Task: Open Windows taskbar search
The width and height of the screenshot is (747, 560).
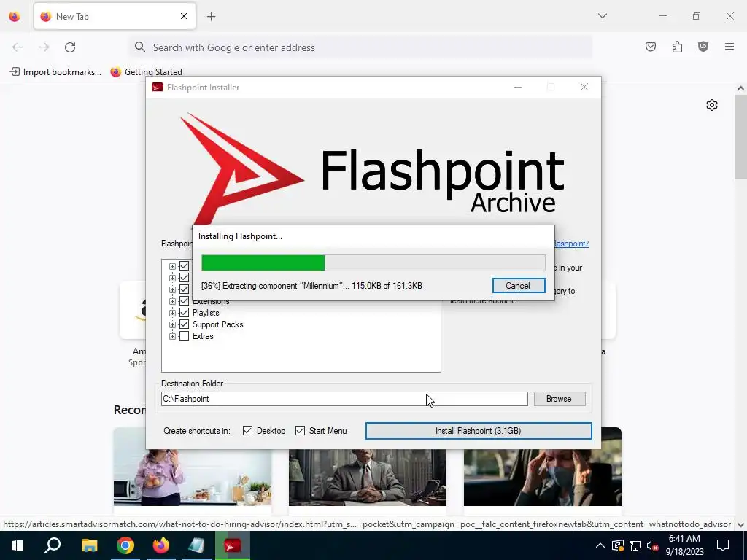Action: coord(53,545)
